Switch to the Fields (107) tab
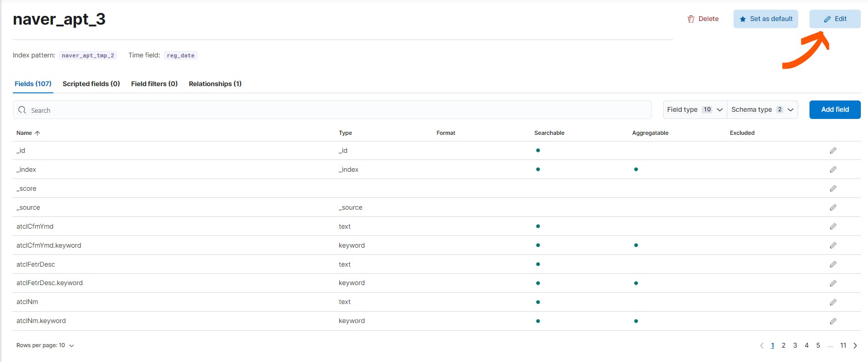Screen dimensions: 868x362 pyautogui.click(x=33, y=84)
